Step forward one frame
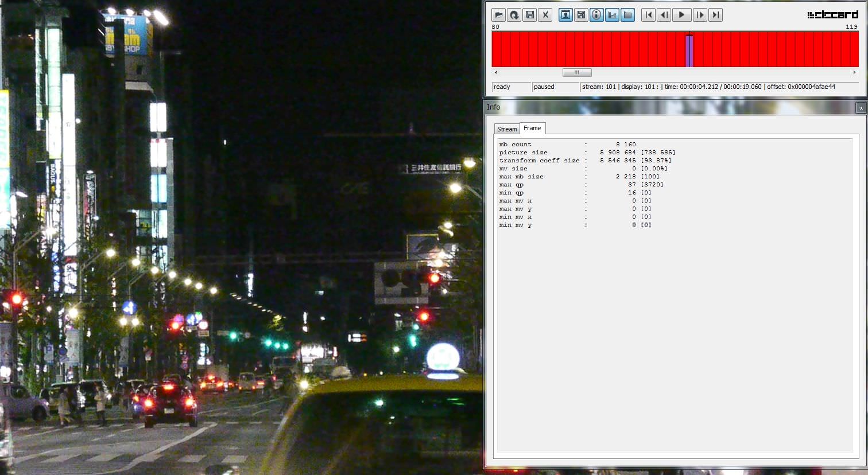 point(699,15)
